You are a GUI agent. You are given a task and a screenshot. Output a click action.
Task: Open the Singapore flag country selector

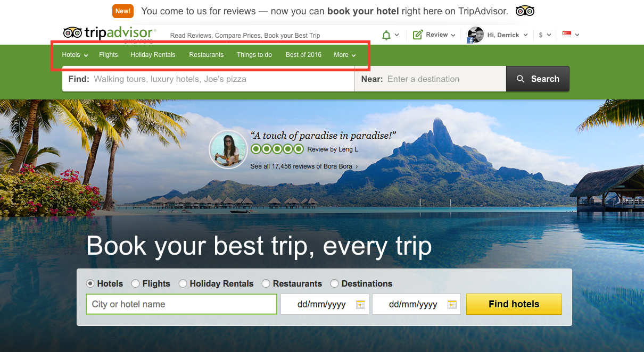click(x=567, y=35)
